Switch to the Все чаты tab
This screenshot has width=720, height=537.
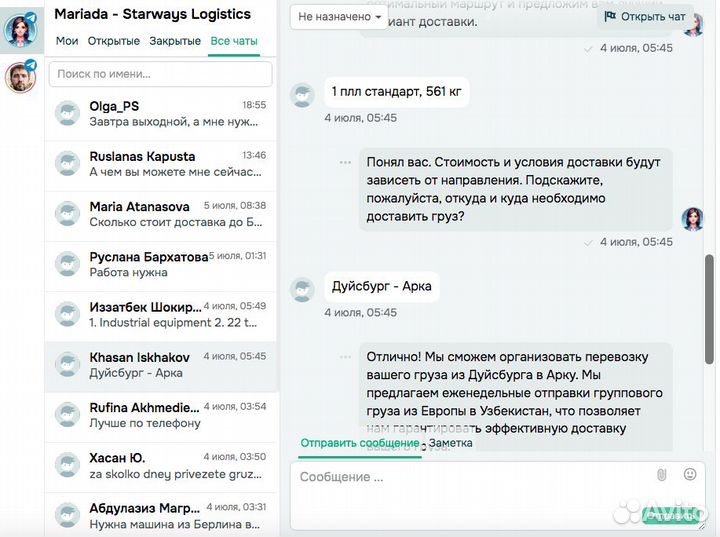click(234, 41)
